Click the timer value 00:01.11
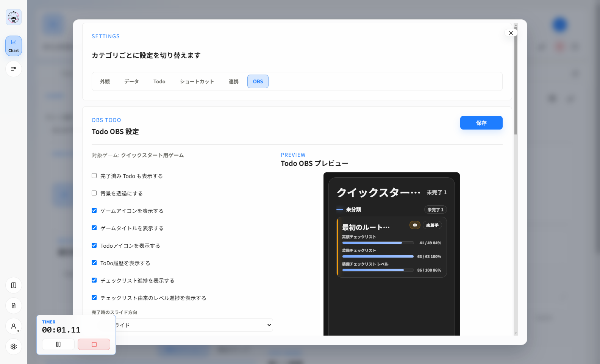Screen dimensions: 600x364 tap(61, 330)
